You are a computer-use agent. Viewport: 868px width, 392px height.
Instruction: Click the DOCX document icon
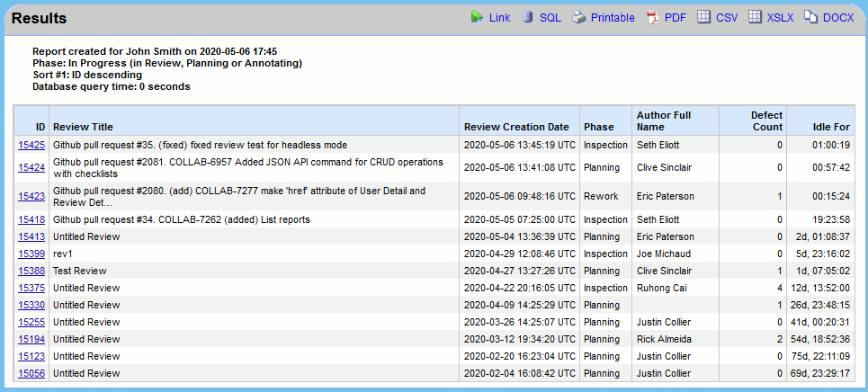(x=810, y=17)
